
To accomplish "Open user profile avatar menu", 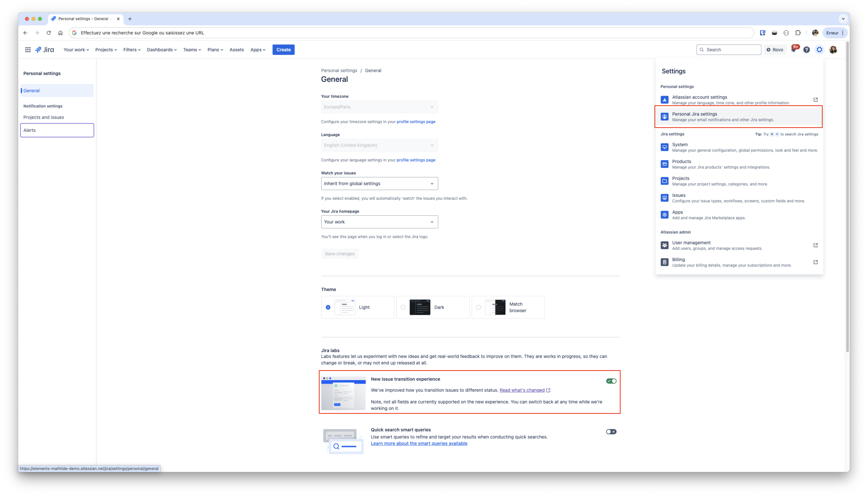I will coord(833,50).
